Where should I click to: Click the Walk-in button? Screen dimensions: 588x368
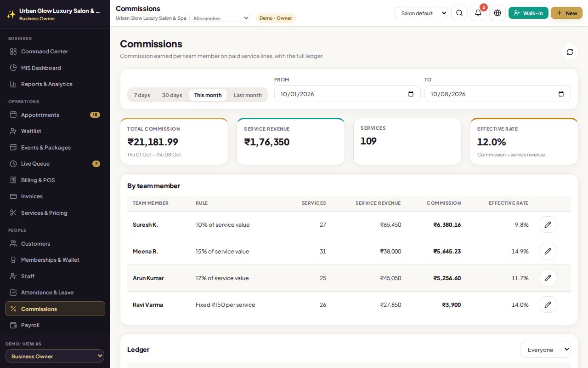point(528,13)
